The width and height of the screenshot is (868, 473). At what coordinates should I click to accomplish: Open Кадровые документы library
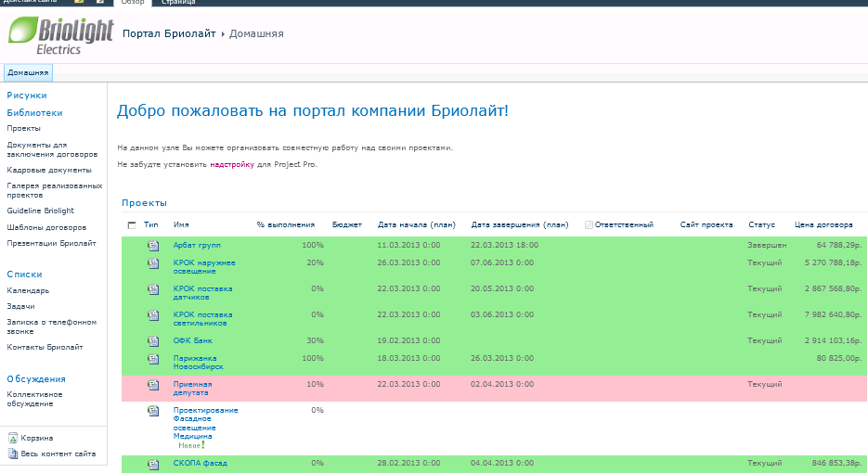(x=48, y=170)
